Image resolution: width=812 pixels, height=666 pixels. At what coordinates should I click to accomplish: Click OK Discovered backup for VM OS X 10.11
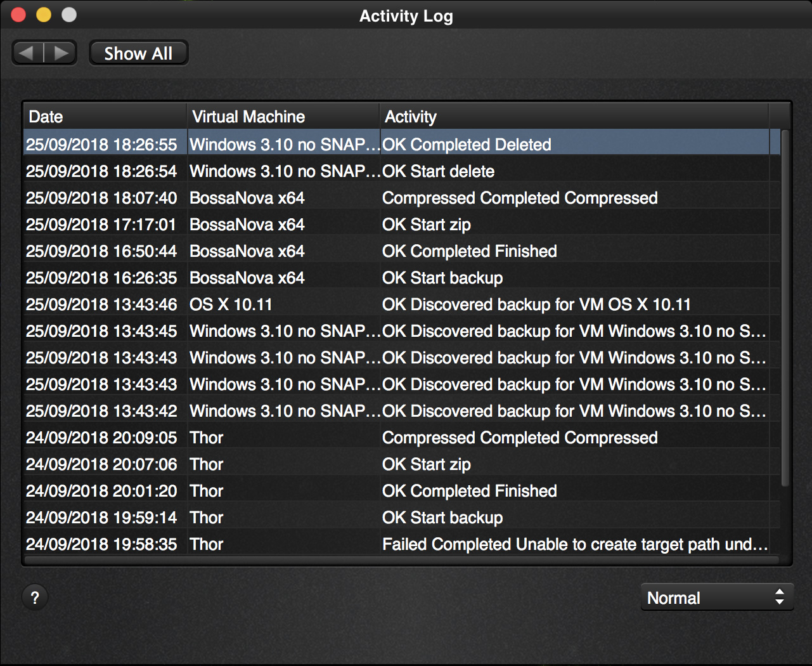(x=536, y=304)
